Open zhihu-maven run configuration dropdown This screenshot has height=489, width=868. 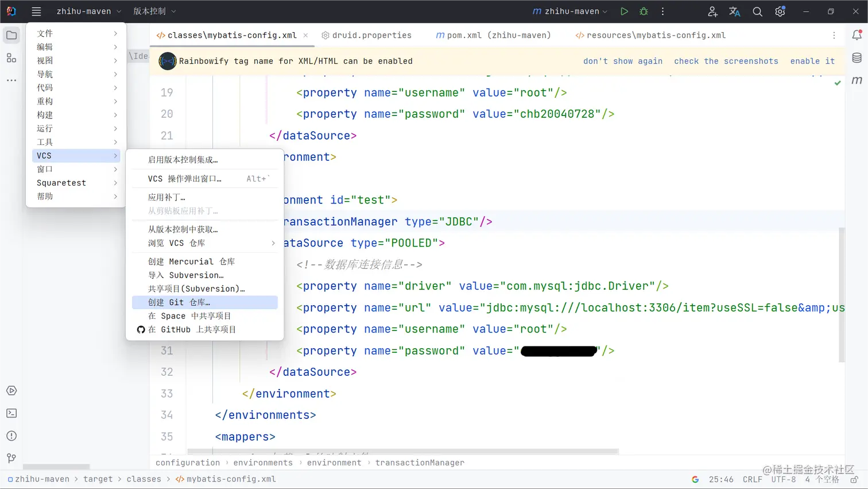569,11
